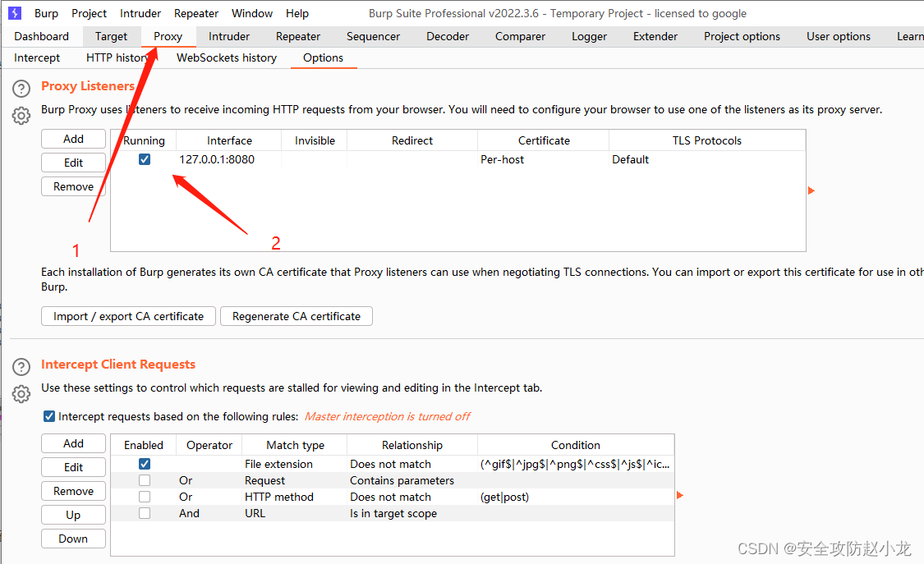Select the Is in target scope cell
Screen dimensions: 924x564
(x=412, y=513)
